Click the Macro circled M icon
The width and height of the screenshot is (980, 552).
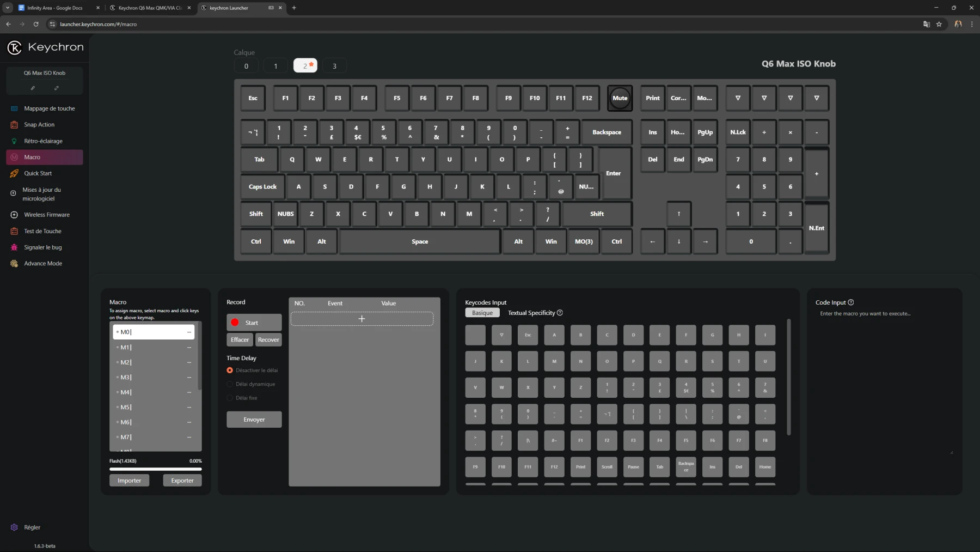point(14,157)
